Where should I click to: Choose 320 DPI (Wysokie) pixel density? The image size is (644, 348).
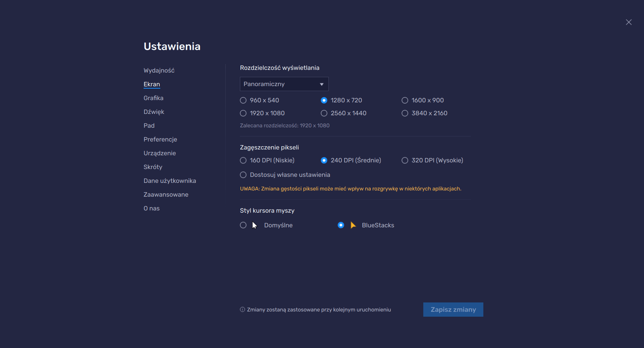tap(405, 160)
